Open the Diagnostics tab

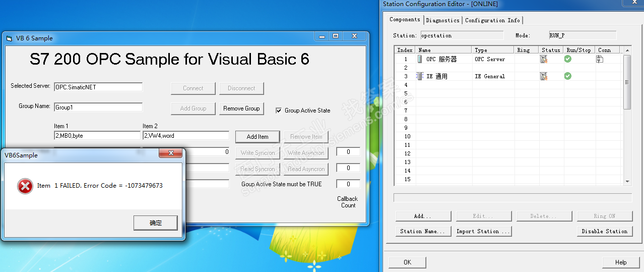(442, 20)
